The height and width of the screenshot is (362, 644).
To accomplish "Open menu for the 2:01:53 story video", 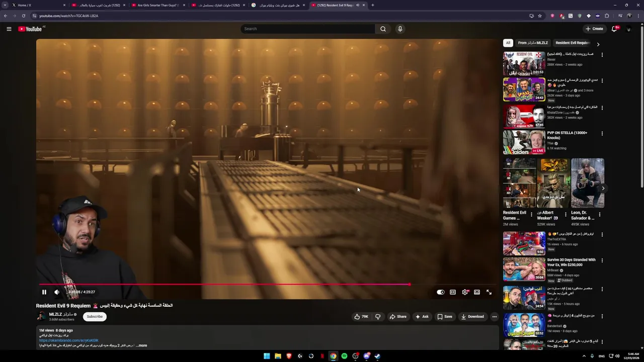I will tap(602, 54).
